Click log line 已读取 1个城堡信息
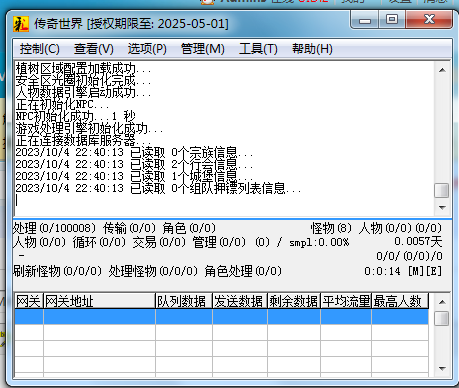 [x=191, y=176]
